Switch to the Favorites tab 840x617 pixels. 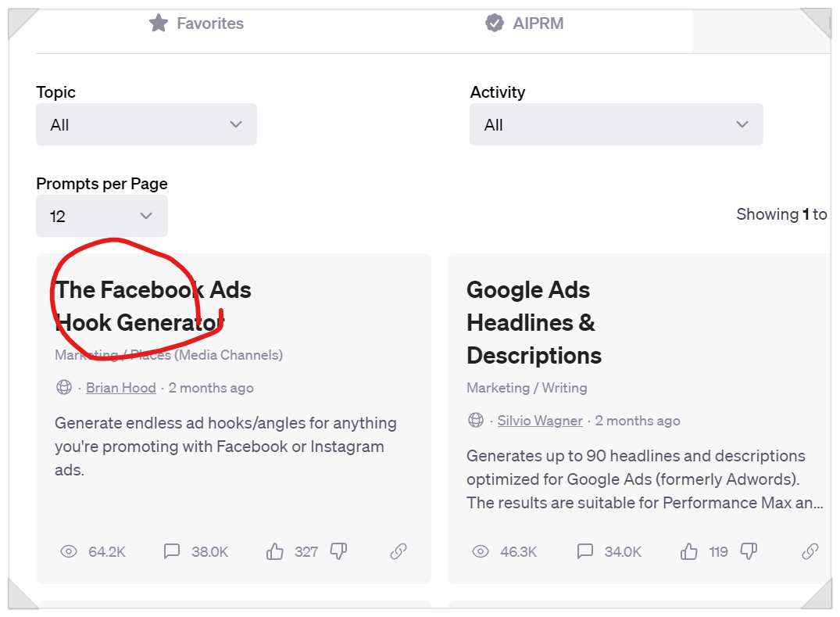click(x=197, y=23)
